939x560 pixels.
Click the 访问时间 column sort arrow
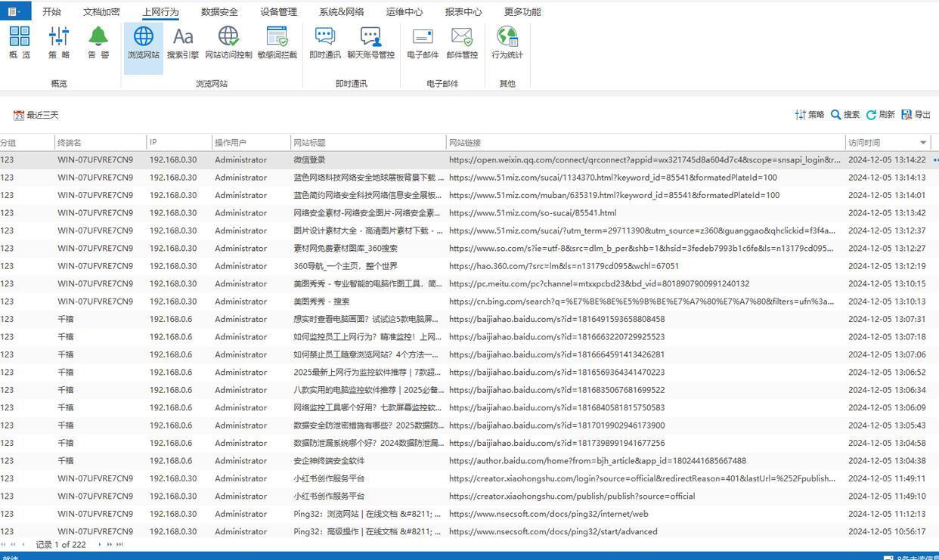pyautogui.click(x=923, y=143)
